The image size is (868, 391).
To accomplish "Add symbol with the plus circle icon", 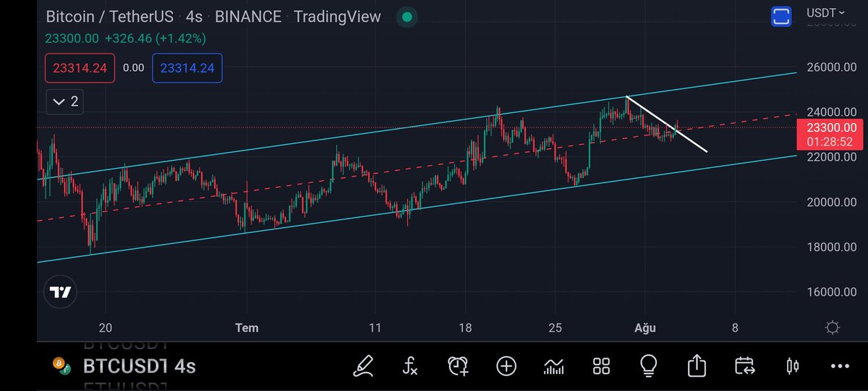I will tap(506, 366).
